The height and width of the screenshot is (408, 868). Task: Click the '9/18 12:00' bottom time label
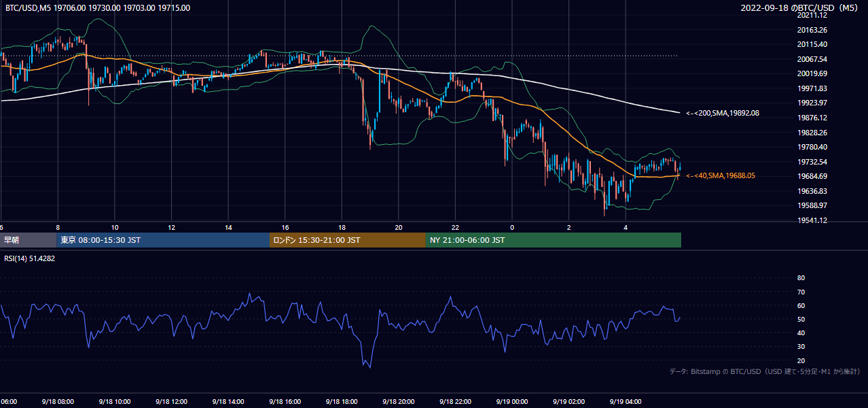(x=170, y=402)
